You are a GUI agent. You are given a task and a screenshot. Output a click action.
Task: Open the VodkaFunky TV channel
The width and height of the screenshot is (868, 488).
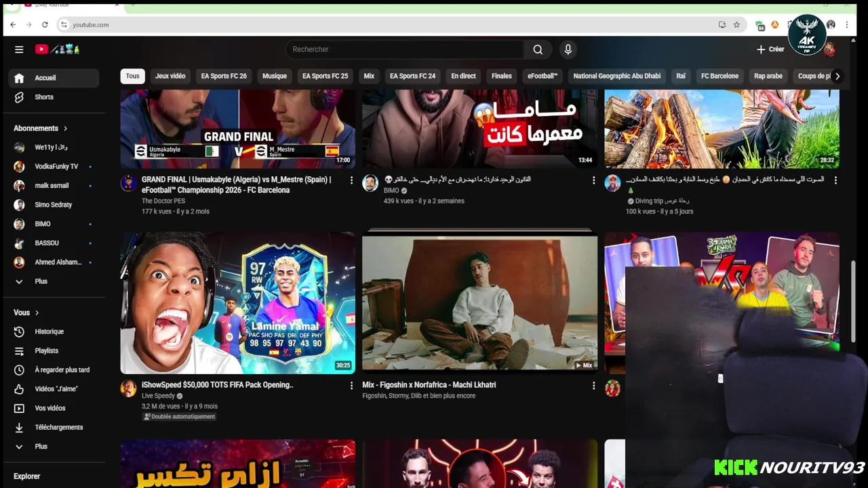click(54, 166)
